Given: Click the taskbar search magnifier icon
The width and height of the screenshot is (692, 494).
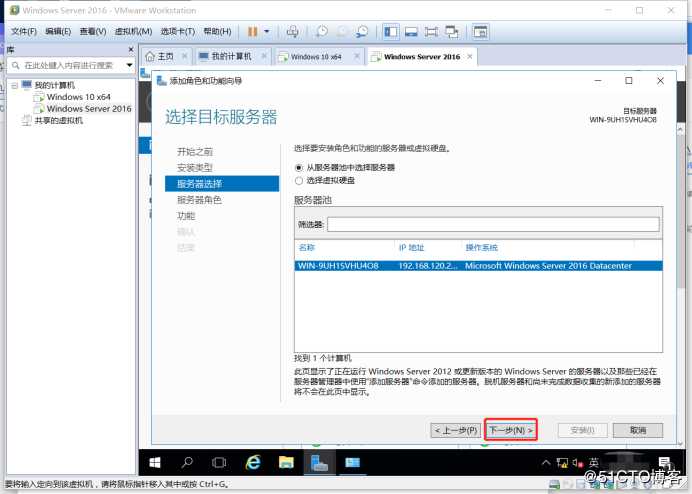Looking at the screenshot, I should click(x=187, y=463).
